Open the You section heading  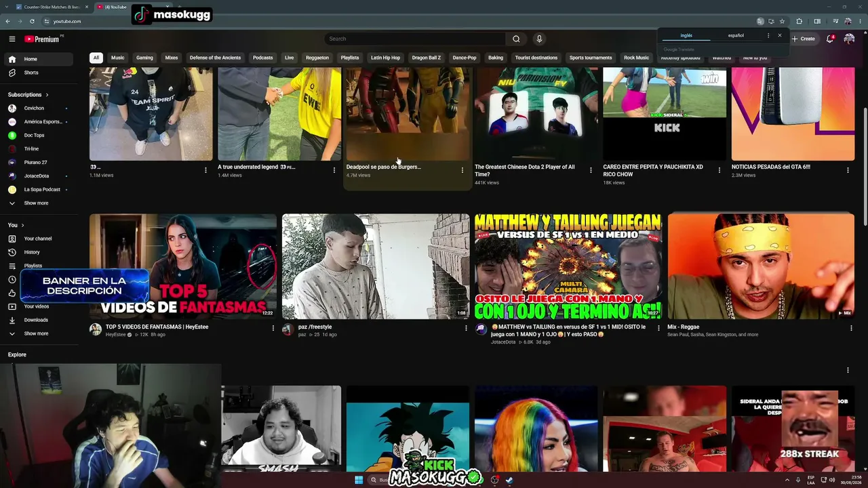tap(16, 225)
